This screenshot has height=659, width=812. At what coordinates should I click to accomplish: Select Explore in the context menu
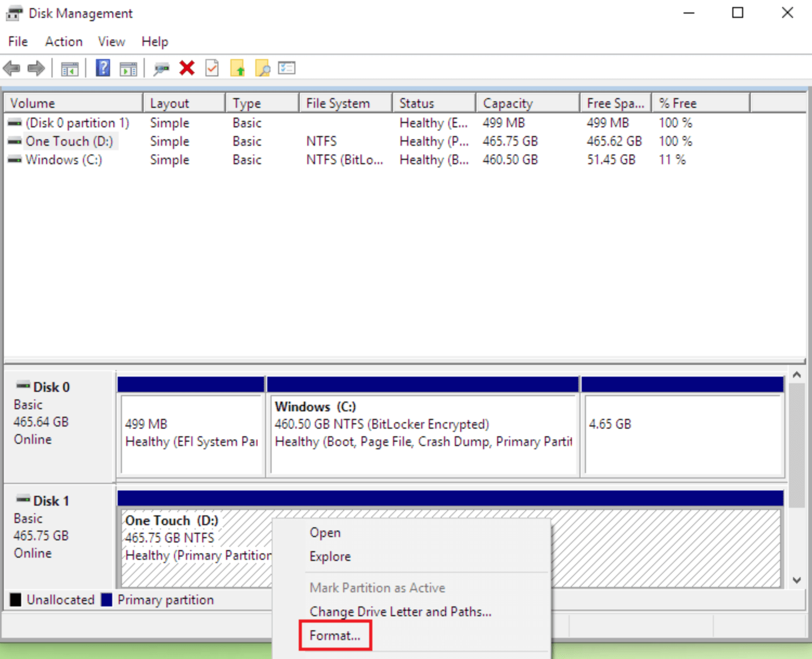(330, 556)
